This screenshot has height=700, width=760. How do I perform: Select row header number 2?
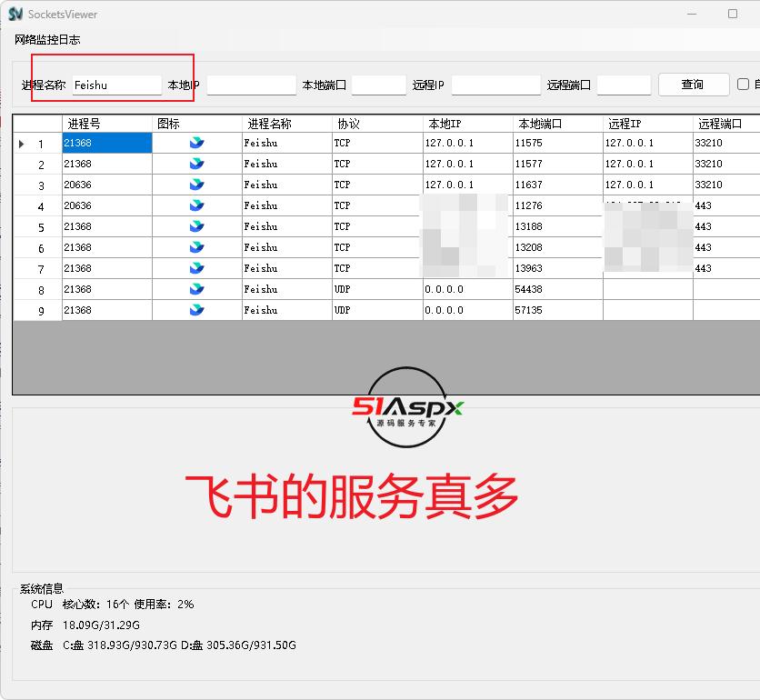[x=37, y=164]
